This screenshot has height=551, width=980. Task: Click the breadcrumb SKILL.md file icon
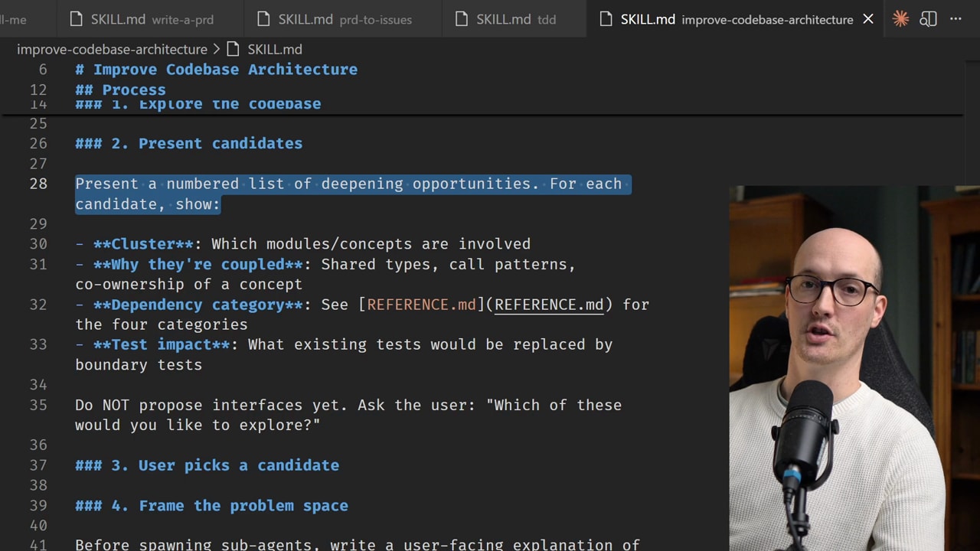point(233,49)
